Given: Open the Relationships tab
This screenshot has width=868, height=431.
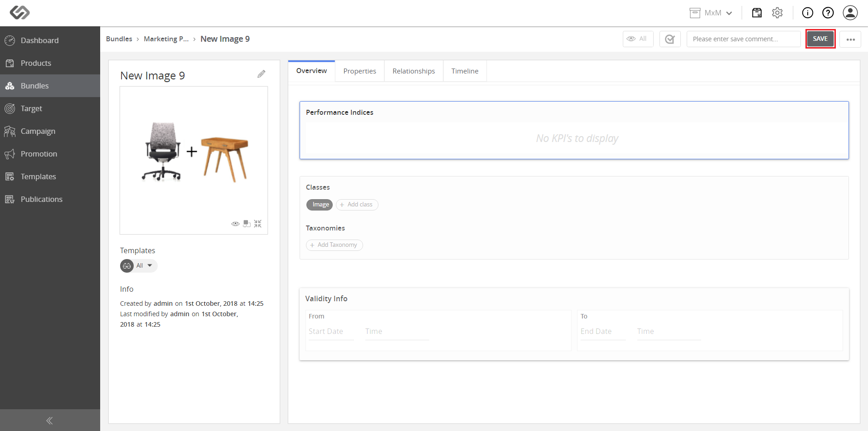Looking at the screenshot, I should pyautogui.click(x=414, y=71).
